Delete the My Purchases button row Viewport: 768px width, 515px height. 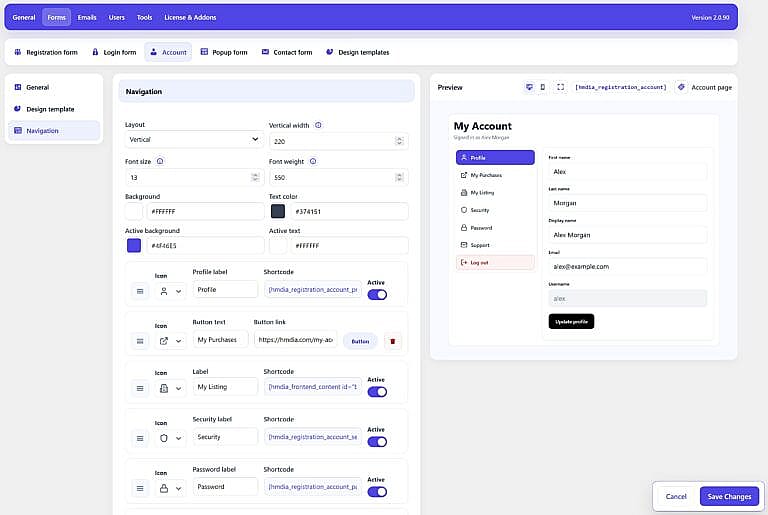(392, 341)
